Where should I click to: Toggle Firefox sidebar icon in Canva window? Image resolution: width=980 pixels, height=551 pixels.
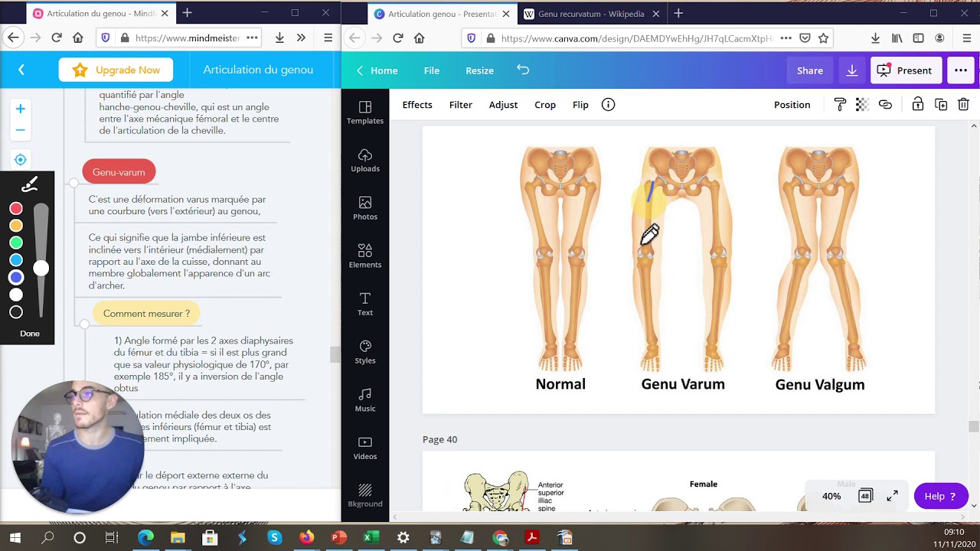pyautogui.click(x=918, y=38)
